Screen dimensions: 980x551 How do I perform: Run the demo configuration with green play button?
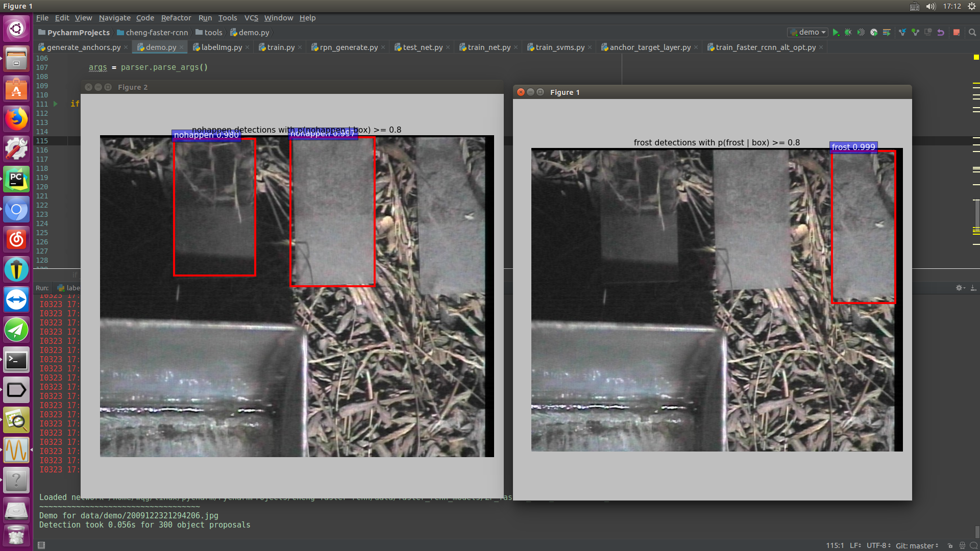click(836, 32)
